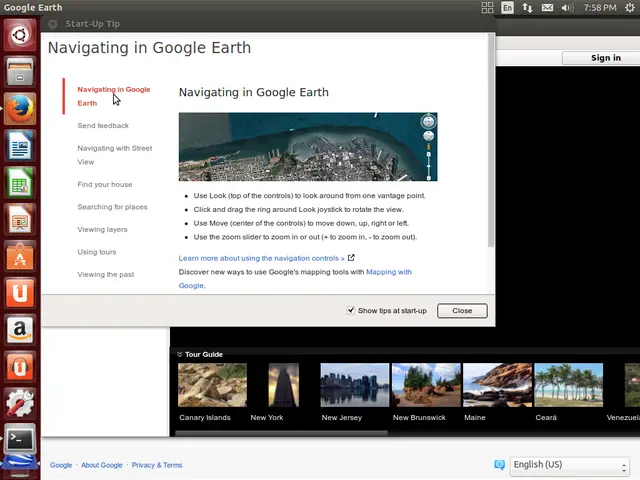
Task: Open the sound volume indicator
Action: point(567,7)
